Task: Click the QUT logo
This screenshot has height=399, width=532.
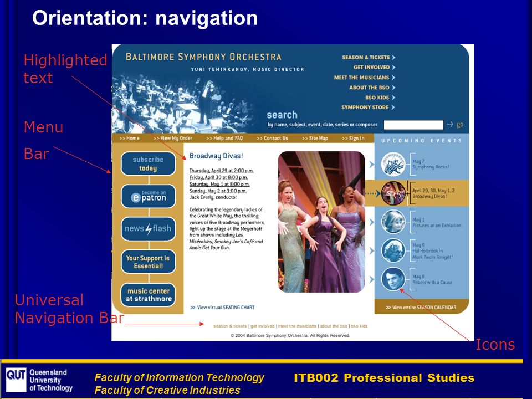Action: pyautogui.click(x=16, y=380)
